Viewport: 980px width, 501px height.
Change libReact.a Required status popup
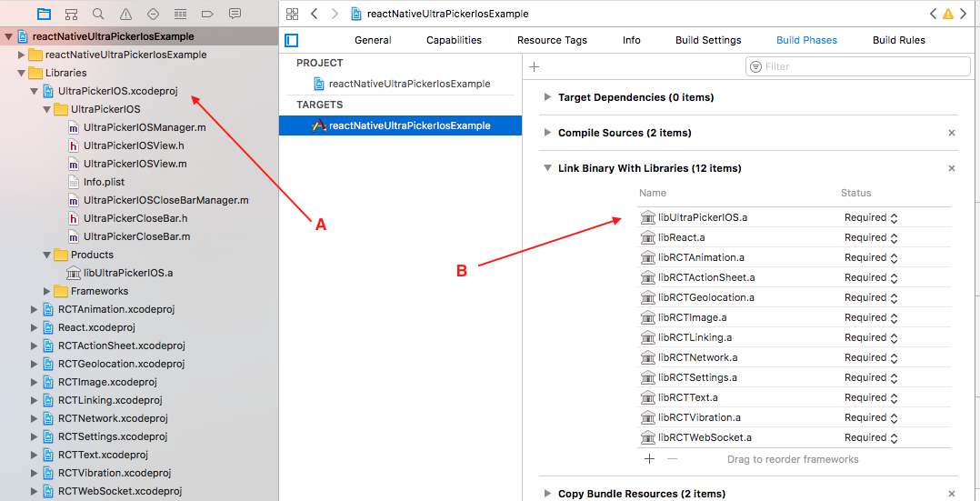click(x=872, y=237)
